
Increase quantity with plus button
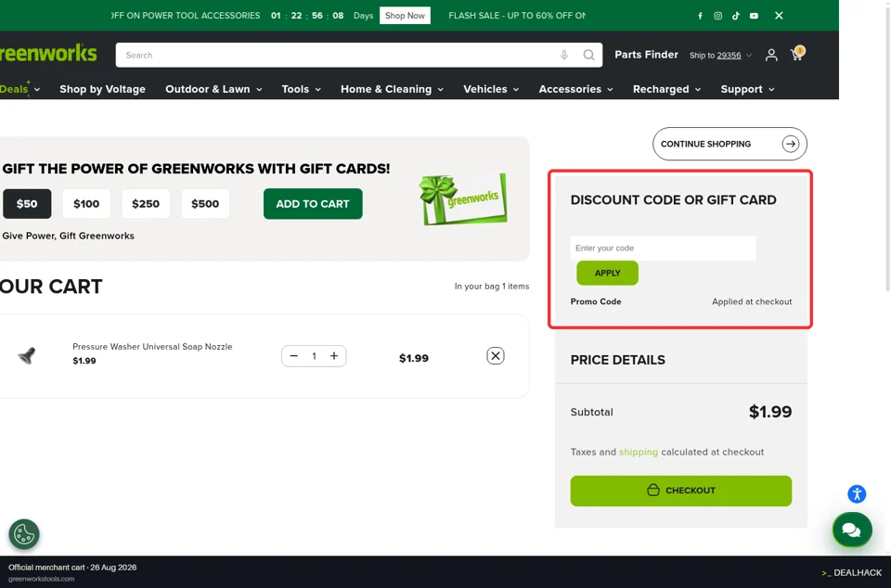[x=334, y=356]
